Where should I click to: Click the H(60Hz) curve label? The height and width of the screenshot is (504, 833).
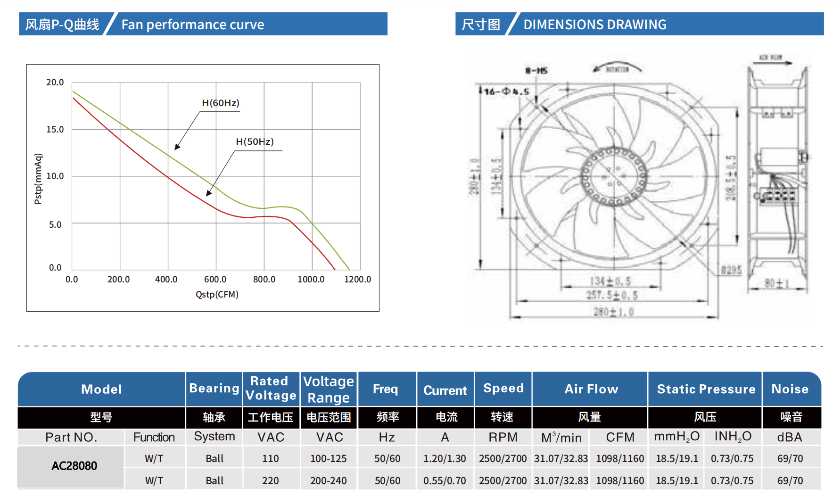click(x=221, y=102)
